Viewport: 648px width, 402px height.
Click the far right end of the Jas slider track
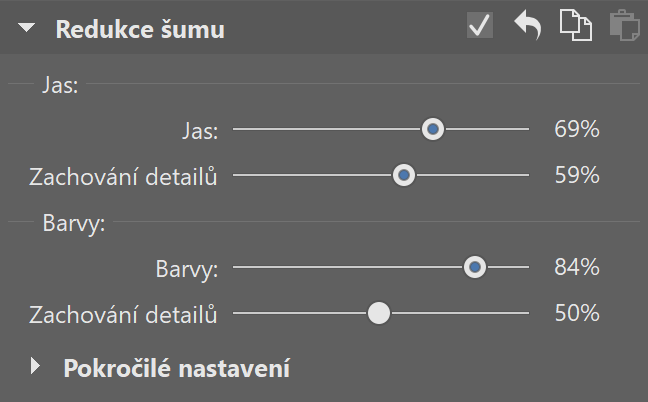tap(526, 129)
